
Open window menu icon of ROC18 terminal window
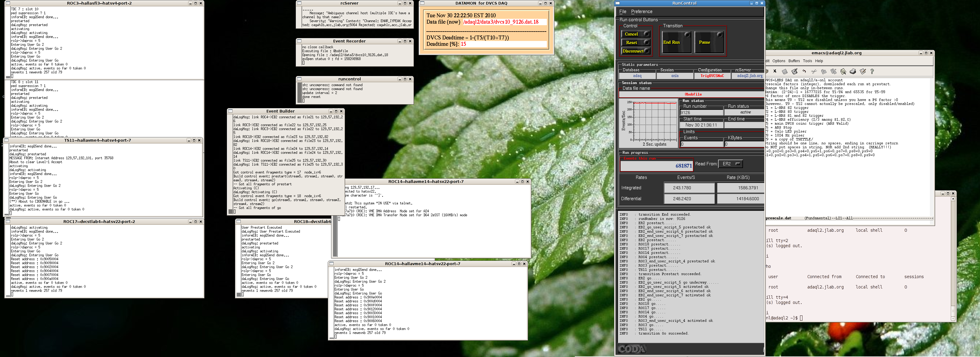coord(239,221)
